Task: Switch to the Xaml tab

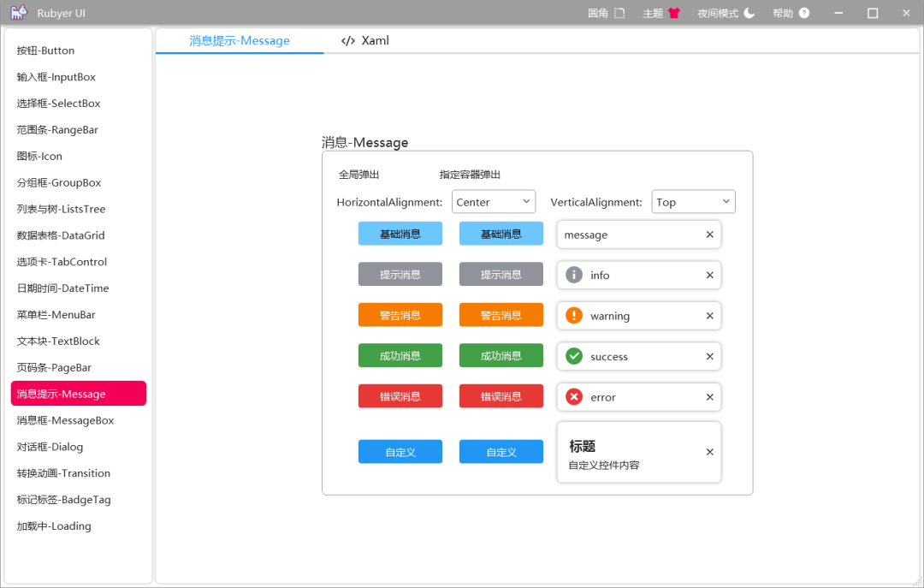Action: 365,40
